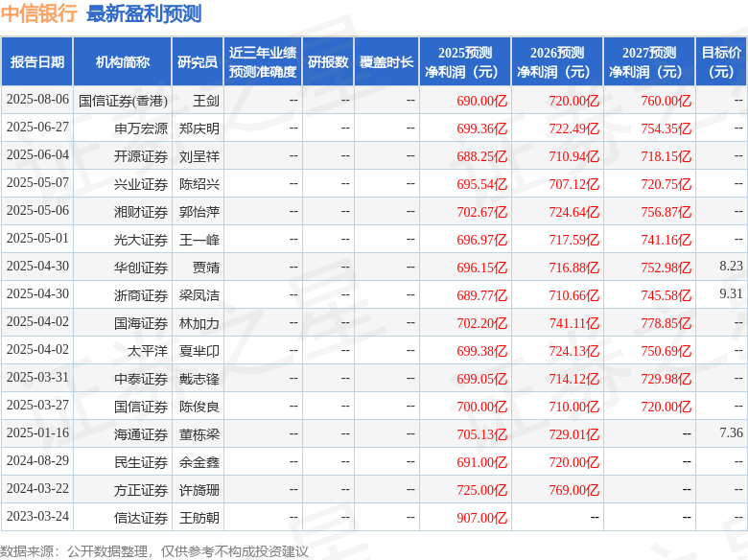Select the date 2025-05-01 cell
Viewport: 748px width, 560px height.
(x=37, y=238)
